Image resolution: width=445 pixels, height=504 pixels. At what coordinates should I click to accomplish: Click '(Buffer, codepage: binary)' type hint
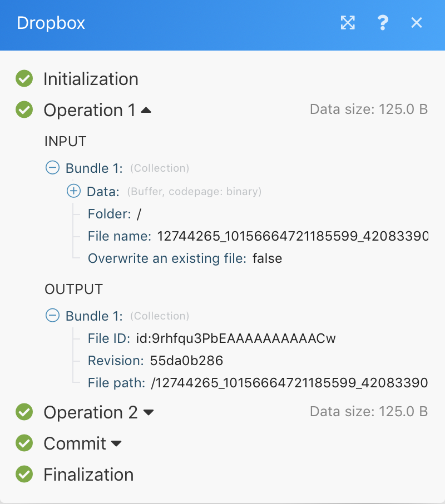194,192
